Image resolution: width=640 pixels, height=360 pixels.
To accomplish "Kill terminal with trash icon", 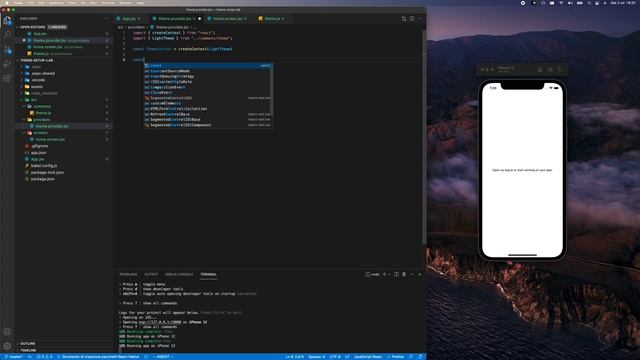I will (404, 274).
